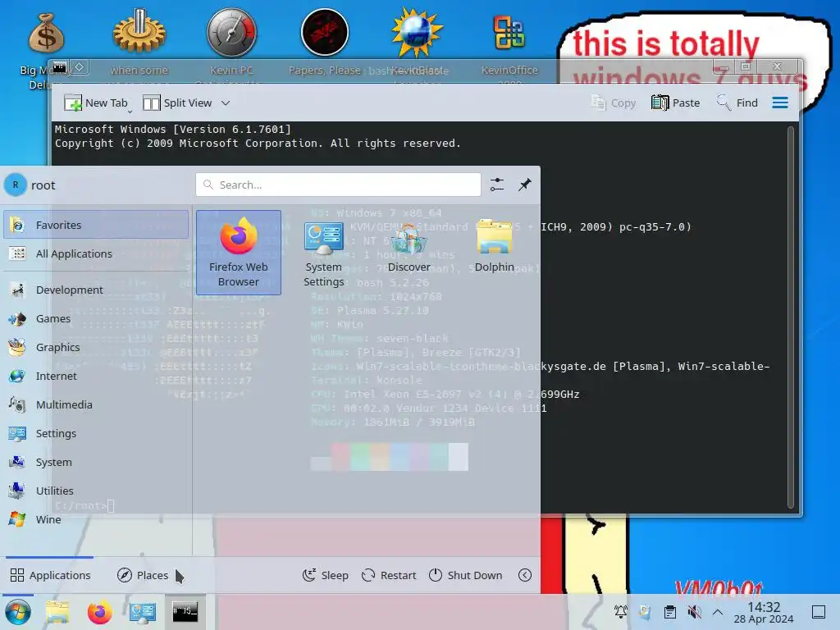
Task: Select the Konsole taskbar entry
Action: point(185,612)
